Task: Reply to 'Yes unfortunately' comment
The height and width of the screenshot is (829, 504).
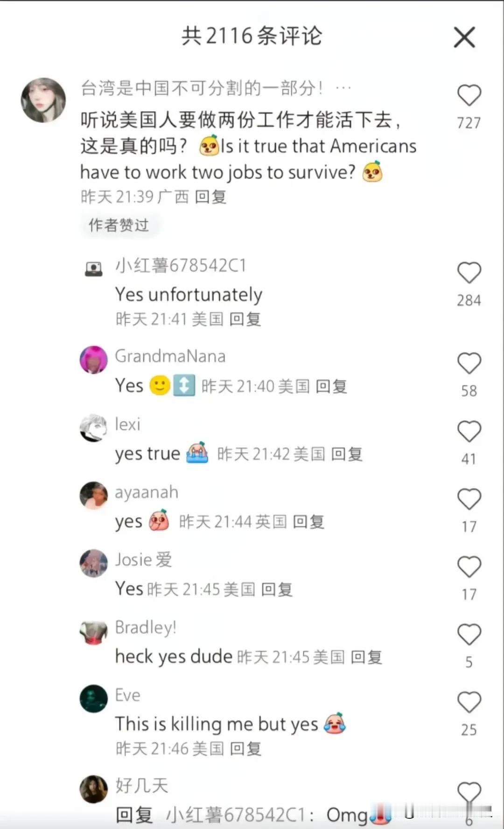Action: coord(245,319)
